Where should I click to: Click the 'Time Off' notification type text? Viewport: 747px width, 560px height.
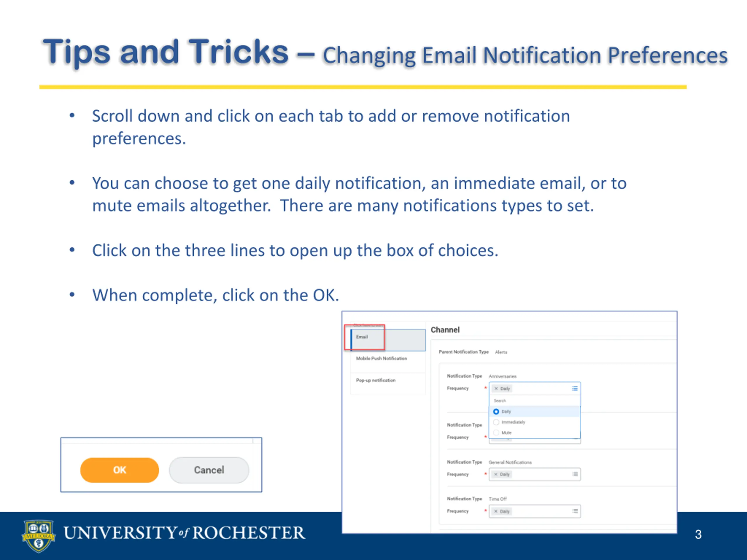point(498,499)
